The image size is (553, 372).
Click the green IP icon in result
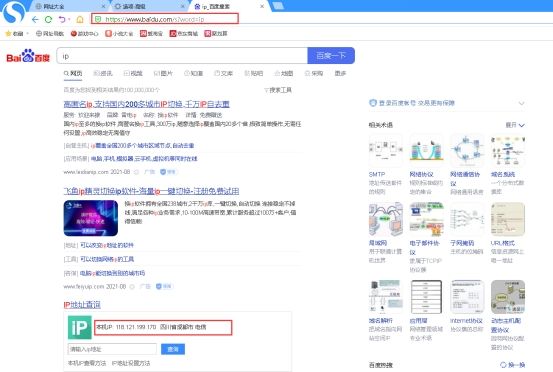pyautogui.click(x=80, y=328)
